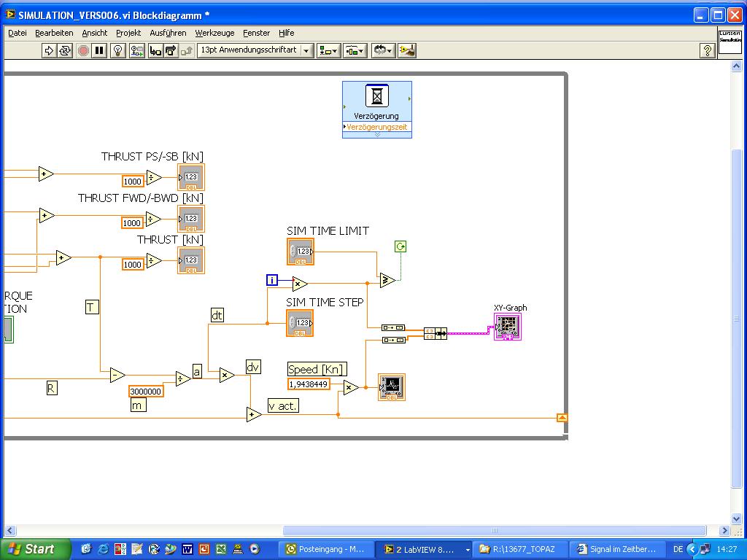Open the 13pt Anwendungsschriftart font dropdown

click(306, 50)
